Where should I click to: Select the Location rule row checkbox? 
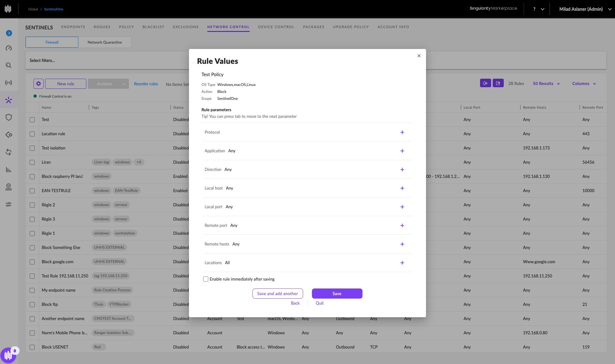pyautogui.click(x=32, y=134)
